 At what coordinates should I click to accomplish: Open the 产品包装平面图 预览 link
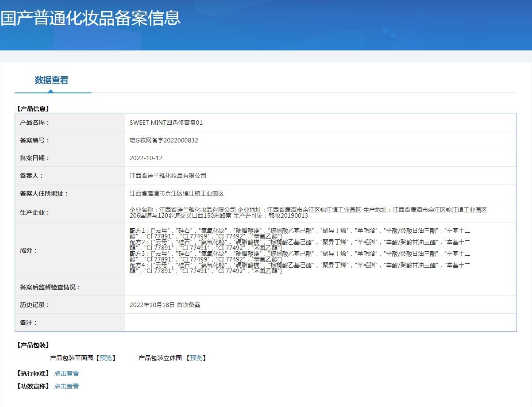[106, 358]
